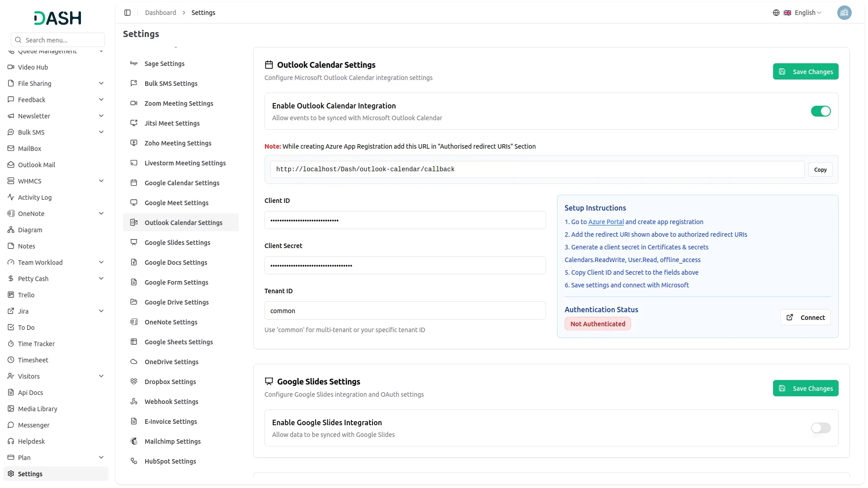Image resolution: width=868 pixels, height=488 pixels.
Task: Expand the File Sharing menu
Action: (x=56, y=84)
